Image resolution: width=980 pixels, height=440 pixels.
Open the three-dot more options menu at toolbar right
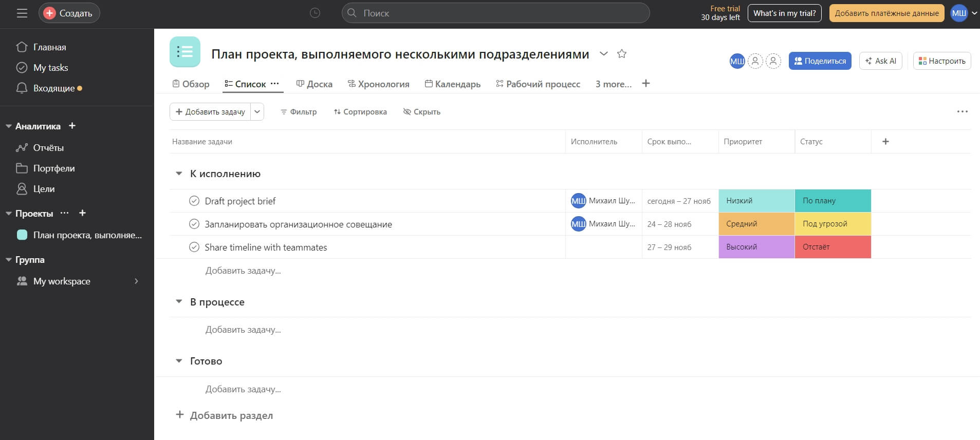963,111
